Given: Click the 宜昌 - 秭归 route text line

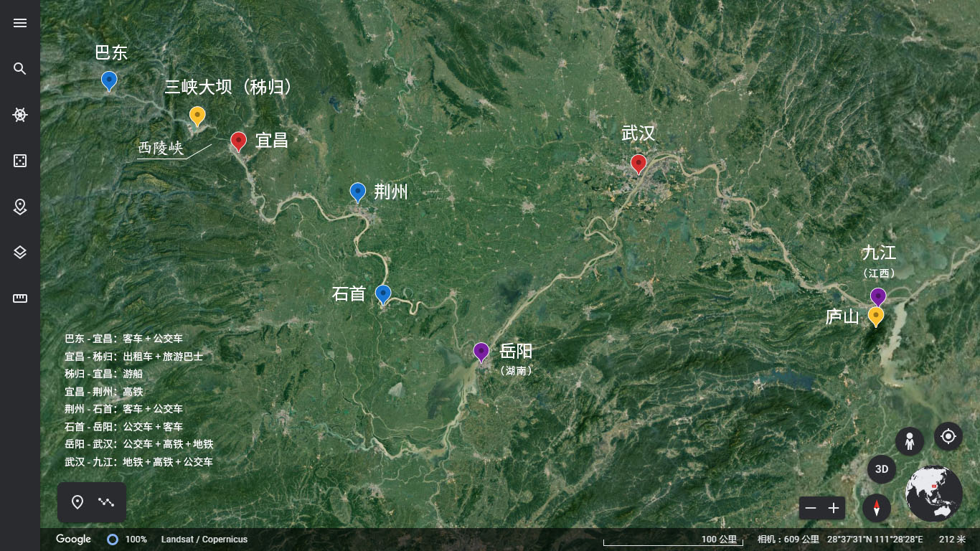Looking at the screenshot, I should pos(134,356).
